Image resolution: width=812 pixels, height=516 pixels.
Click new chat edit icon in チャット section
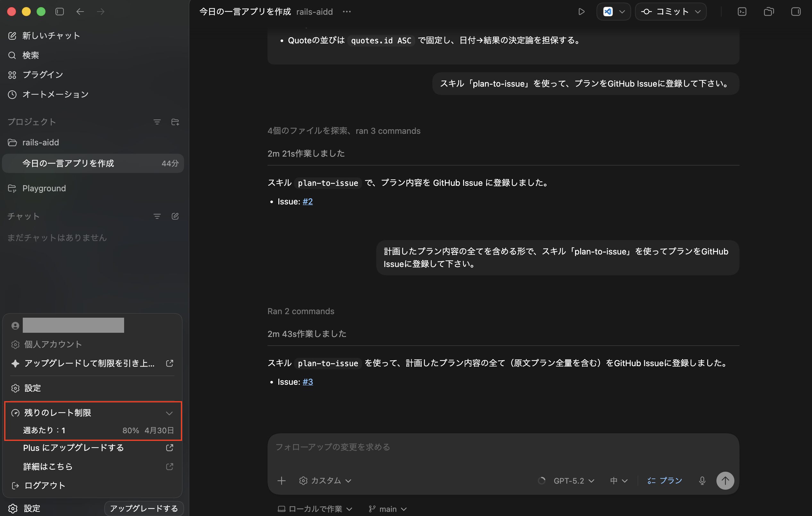pos(175,216)
